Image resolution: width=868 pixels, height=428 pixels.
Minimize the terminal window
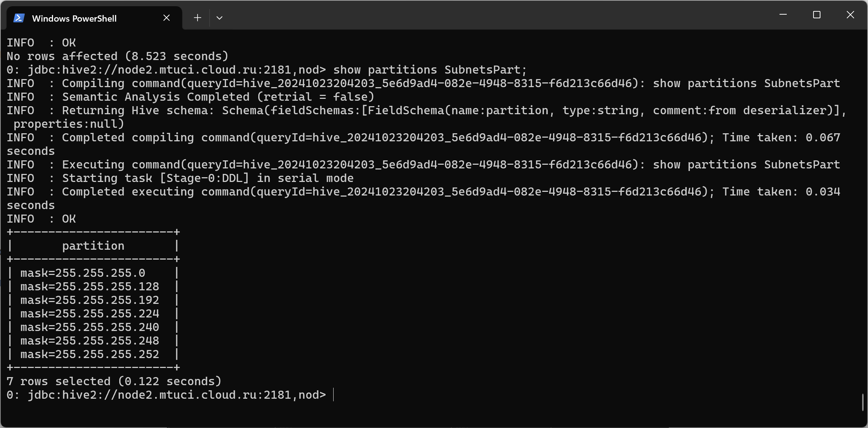click(x=783, y=15)
